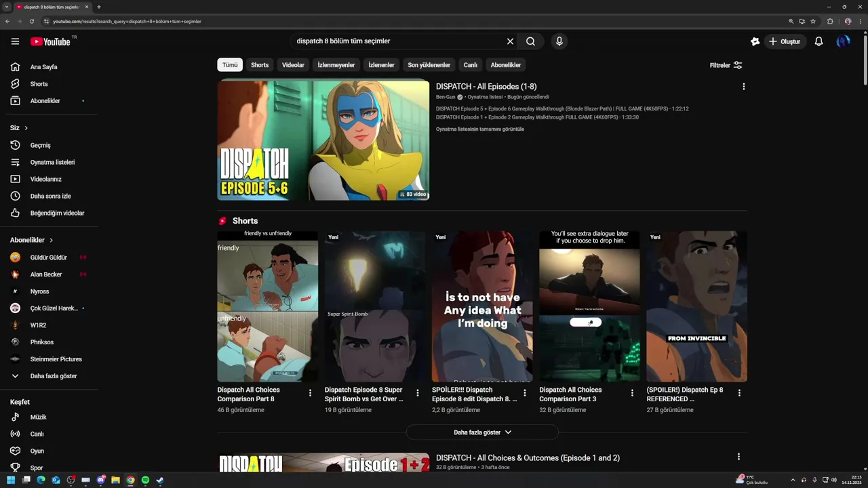Open the Oluştur create menu
868x488 pixels.
click(785, 41)
